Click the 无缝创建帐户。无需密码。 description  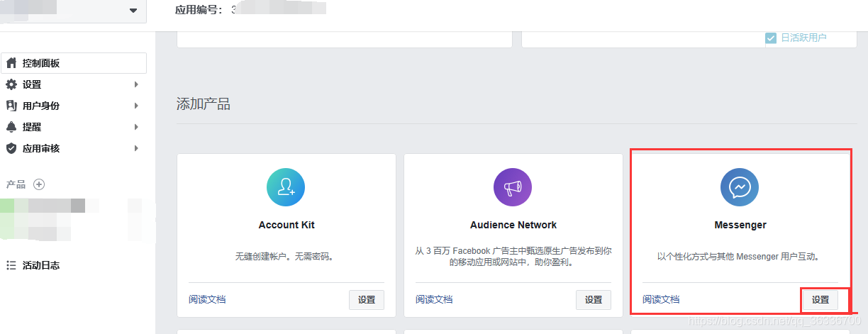click(284, 256)
